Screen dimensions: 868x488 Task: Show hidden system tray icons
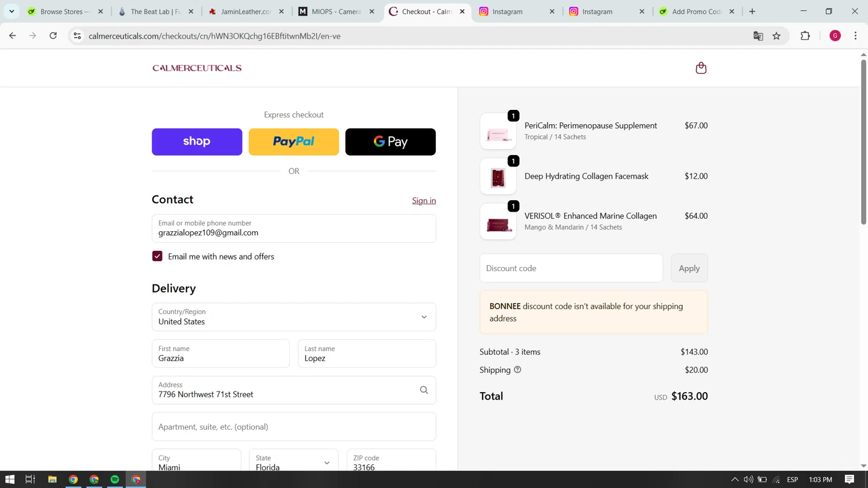pyautogui.click(x=734, y=479)
